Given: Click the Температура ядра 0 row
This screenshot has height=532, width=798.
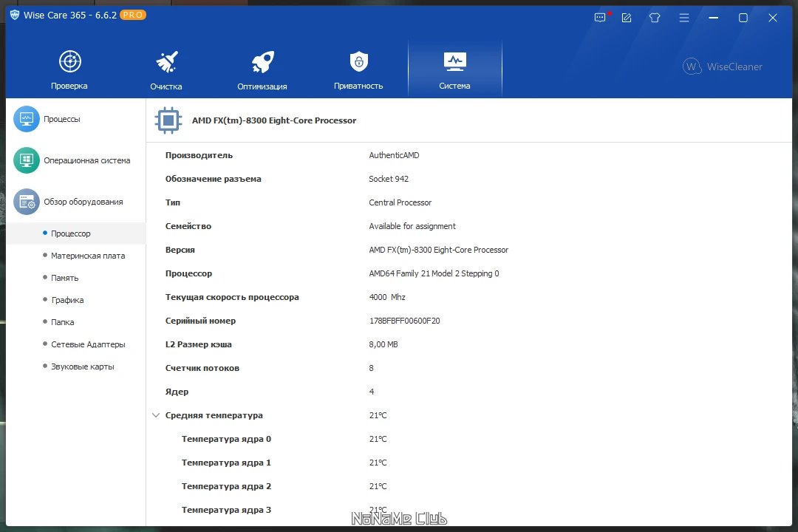Looking at the screenshot, I should click(468, 439).
